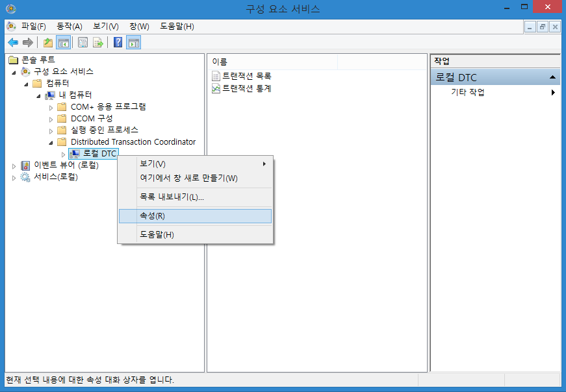Click the 컴퓨터 folder icon
The image size is (566, 392).
(x=37, y=84)
